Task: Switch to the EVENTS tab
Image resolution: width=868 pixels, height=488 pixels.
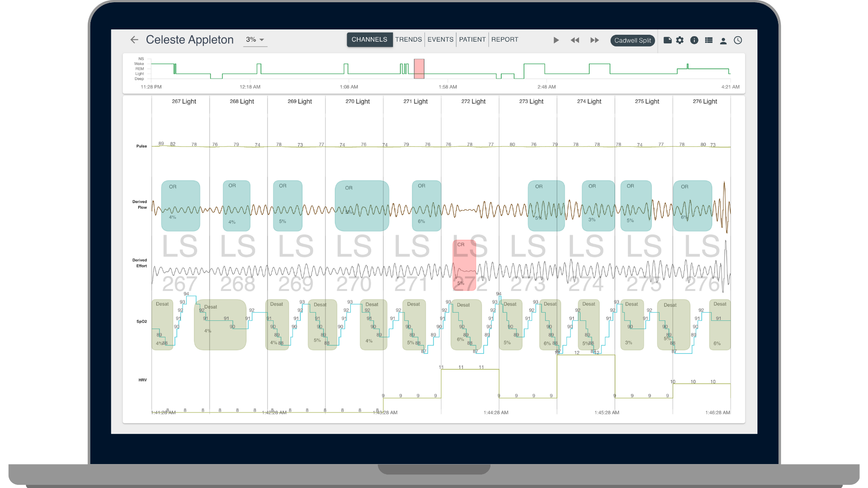Action: (440, 40)
